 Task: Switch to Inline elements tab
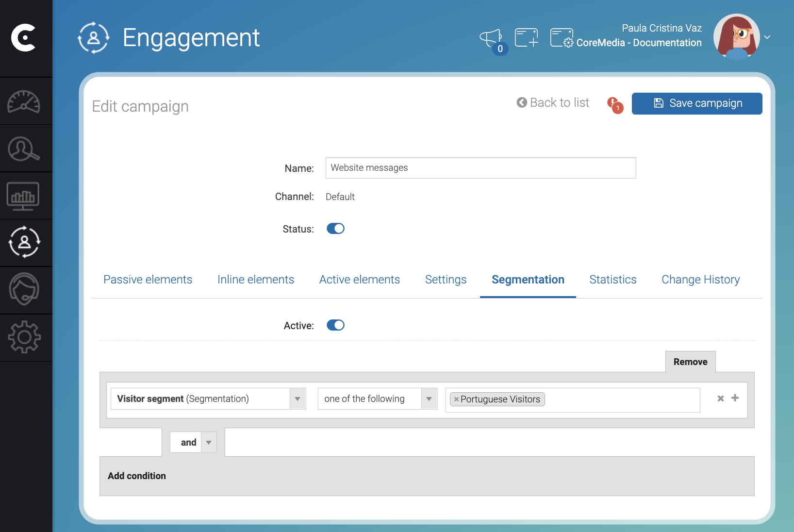tap(256, 280)
